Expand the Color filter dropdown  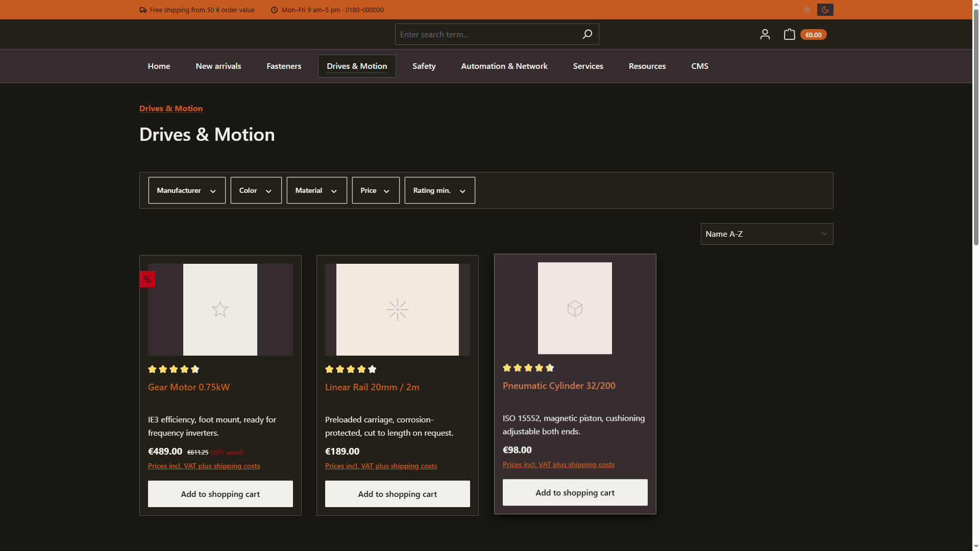[256, 190]
